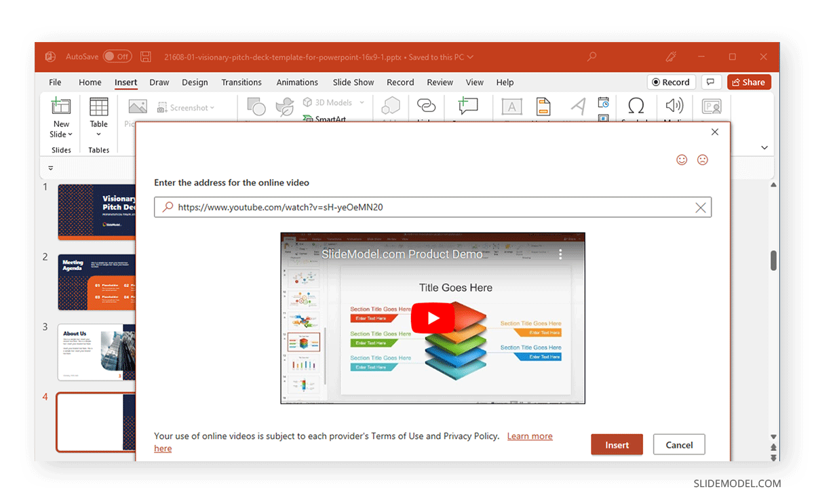Click the smiley face feedback icon
The width and height of the screenshot is (814, 504).
682,159
